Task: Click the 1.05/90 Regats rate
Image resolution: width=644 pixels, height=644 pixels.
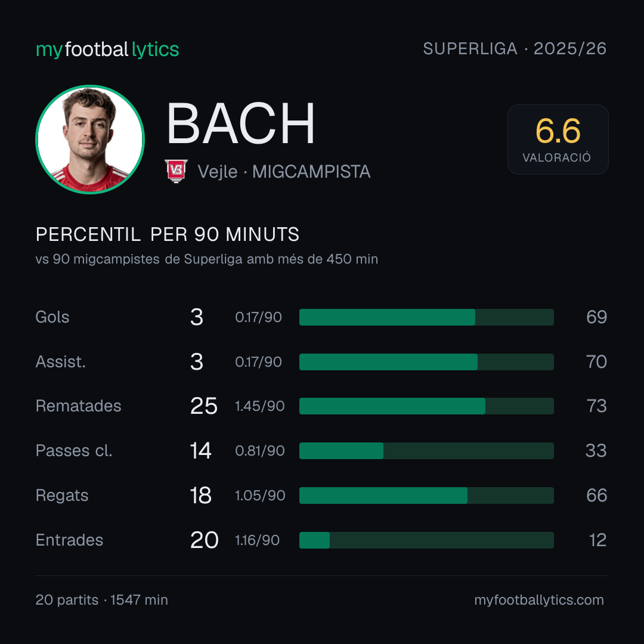Action: point(260,496)
